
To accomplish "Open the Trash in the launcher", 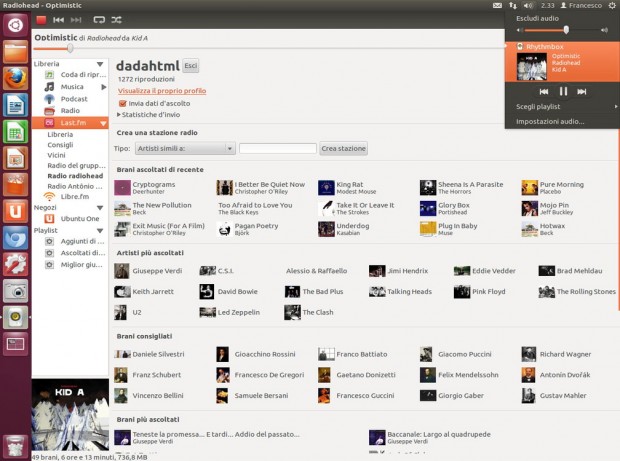I will click(15, 446).
